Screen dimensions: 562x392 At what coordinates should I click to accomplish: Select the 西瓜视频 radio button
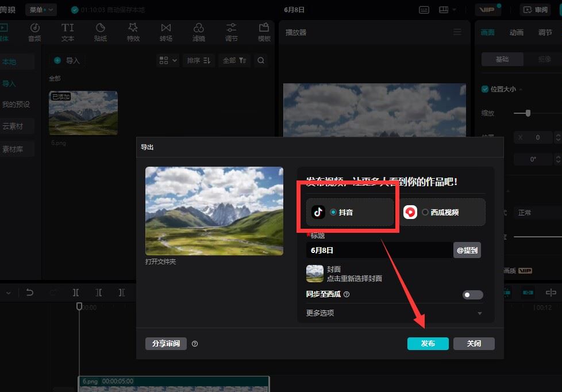coord(425,212)
